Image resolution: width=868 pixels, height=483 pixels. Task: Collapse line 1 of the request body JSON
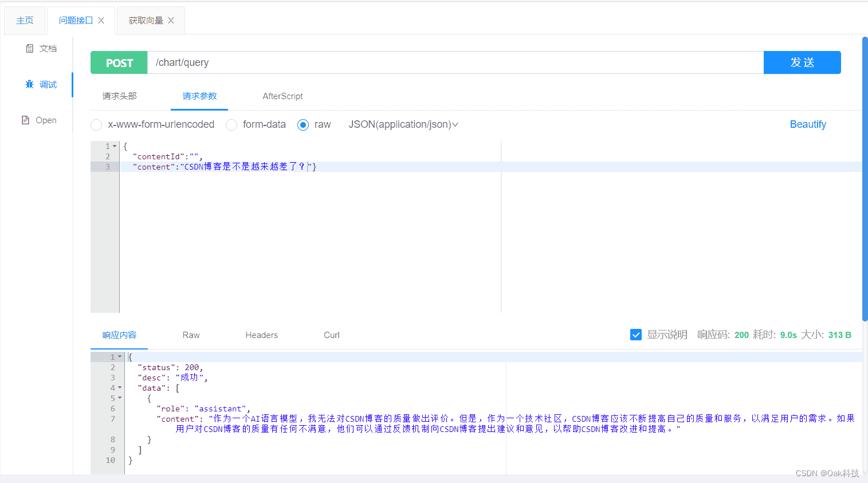click(x=113, y=146)
